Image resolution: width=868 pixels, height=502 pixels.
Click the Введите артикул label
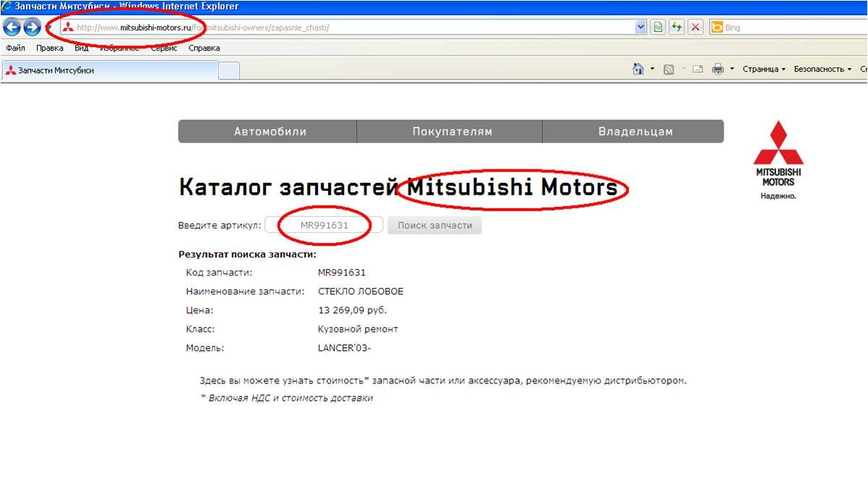[220, 225]
